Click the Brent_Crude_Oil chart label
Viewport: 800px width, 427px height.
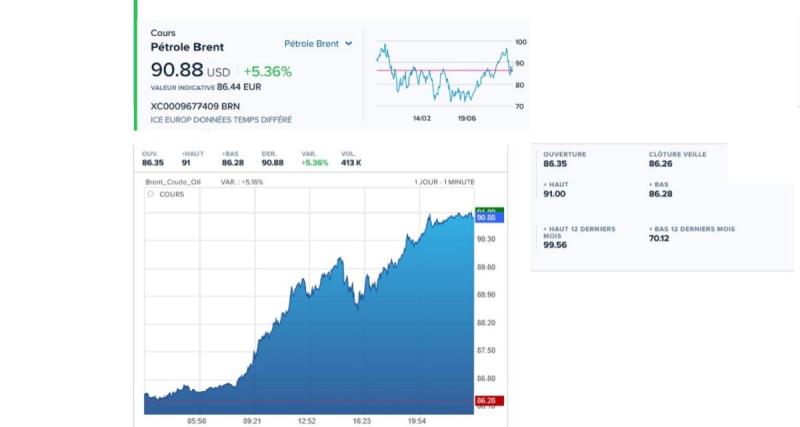pos(173,182)
